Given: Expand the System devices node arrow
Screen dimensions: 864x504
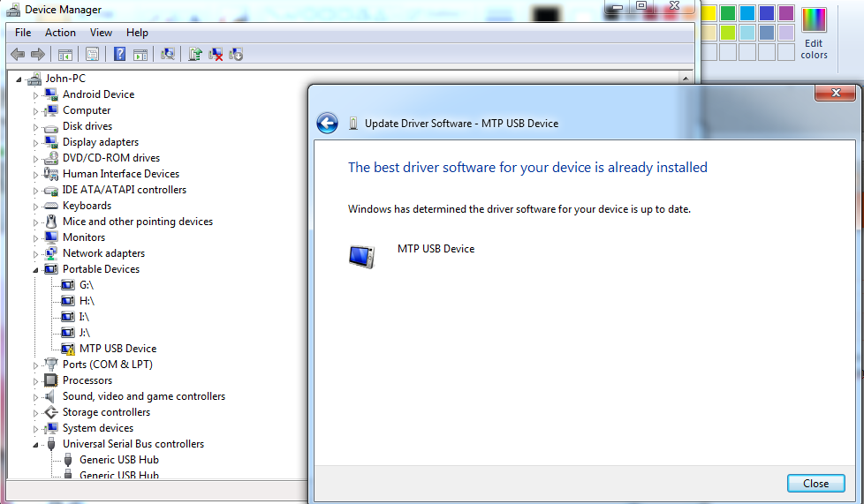Looking at the screenshot, I should click(x=36, y=429).
